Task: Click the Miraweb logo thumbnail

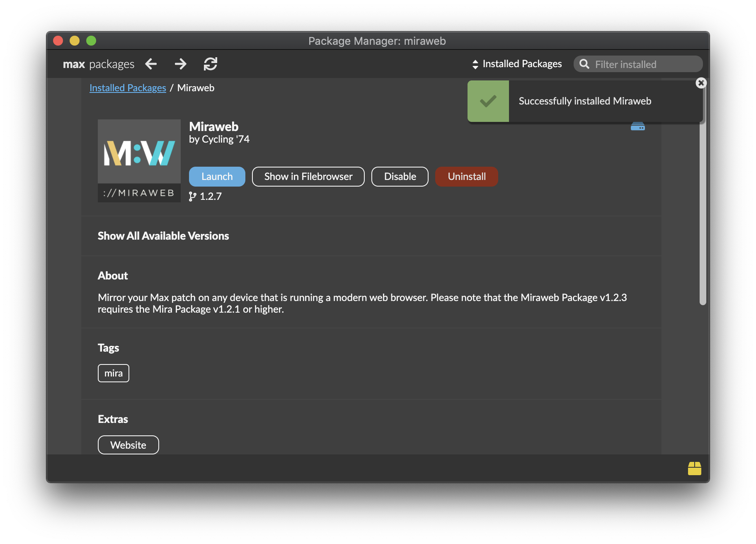Action: pyautogui.click(x=139, y=161)
